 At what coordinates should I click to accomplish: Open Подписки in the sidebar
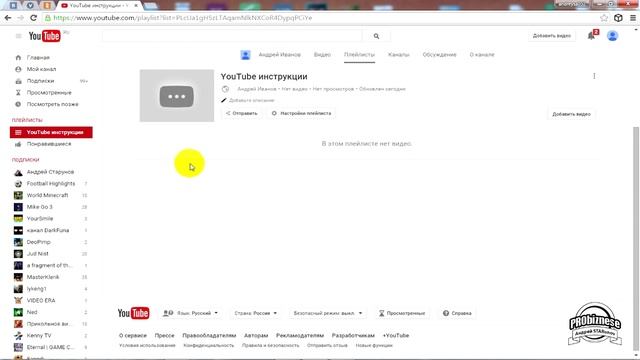[x=40, y=81]
